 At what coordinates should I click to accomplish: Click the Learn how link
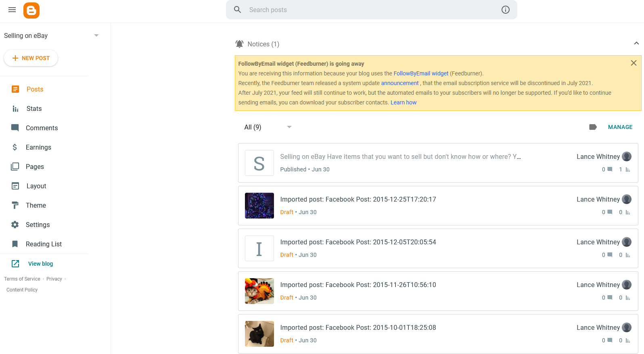(x=404, y=102)
